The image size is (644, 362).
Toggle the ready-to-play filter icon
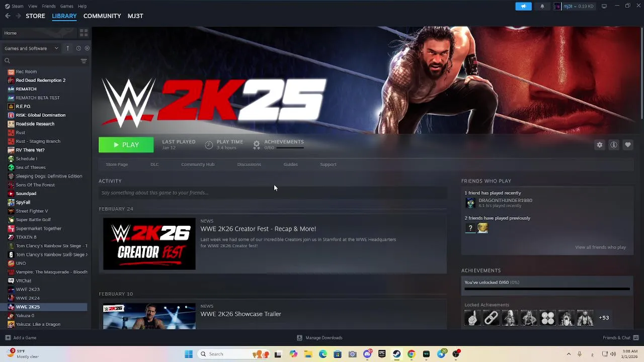[87, 48]
